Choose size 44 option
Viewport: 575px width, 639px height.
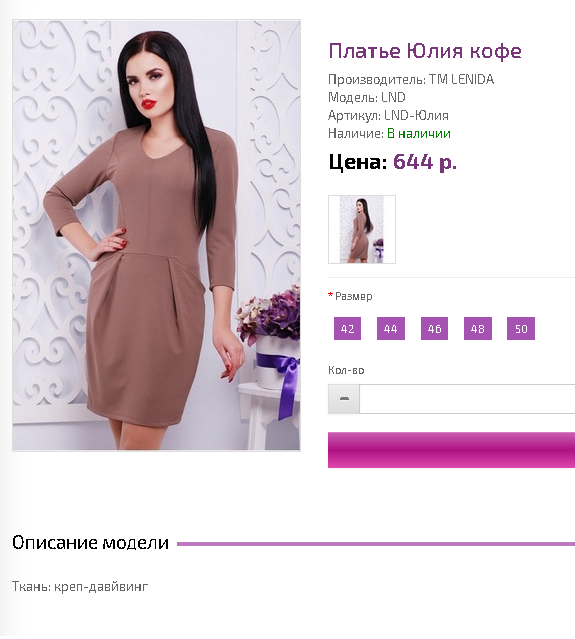click(x=391, y=328)
